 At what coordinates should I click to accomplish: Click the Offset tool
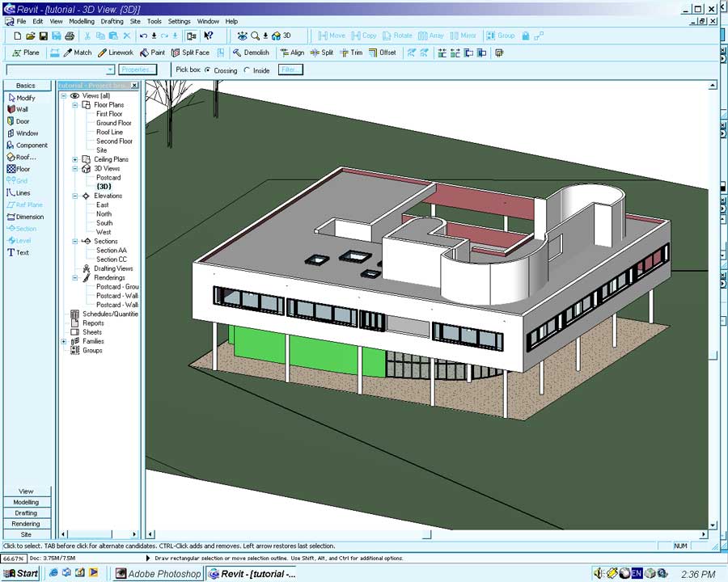coord(382,53)
